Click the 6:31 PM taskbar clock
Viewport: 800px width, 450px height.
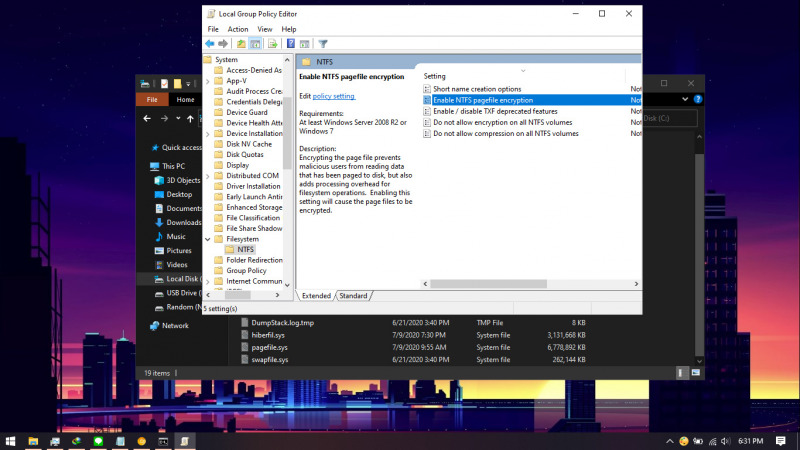pyautogui.click(x=751, y=441)
